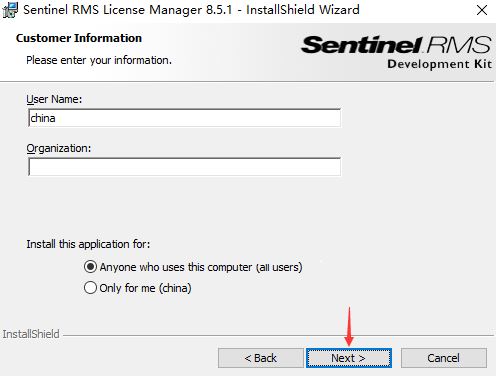Click 'Please enter your information' text
The image size is (496, 376).
pyautogui.click(x=99, y=60)
